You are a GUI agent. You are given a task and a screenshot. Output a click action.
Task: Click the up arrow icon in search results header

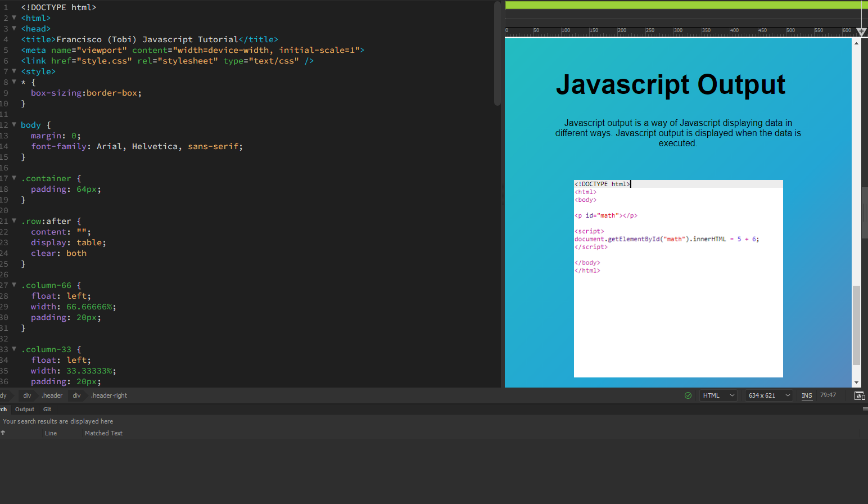3,433
